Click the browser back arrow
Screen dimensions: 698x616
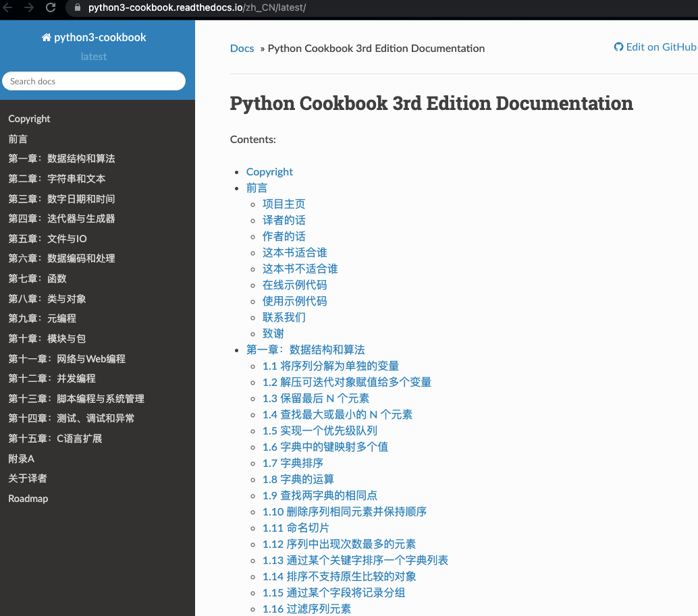click(x=7, y=7)
